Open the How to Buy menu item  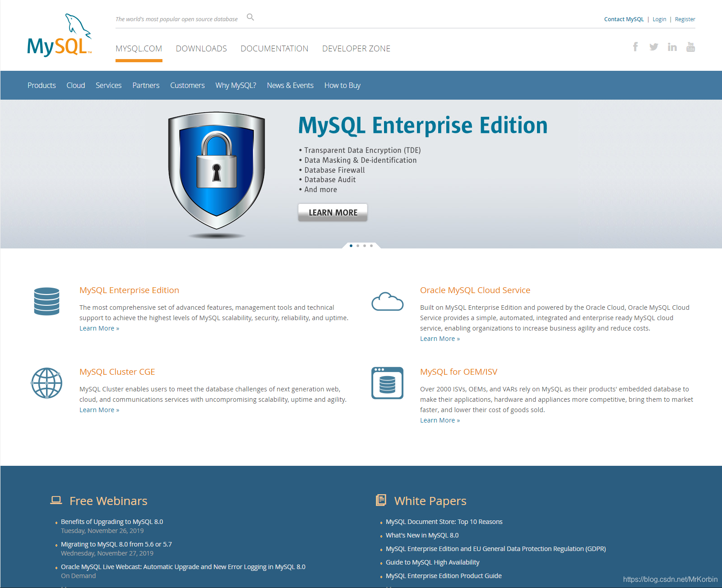point(342,85)
